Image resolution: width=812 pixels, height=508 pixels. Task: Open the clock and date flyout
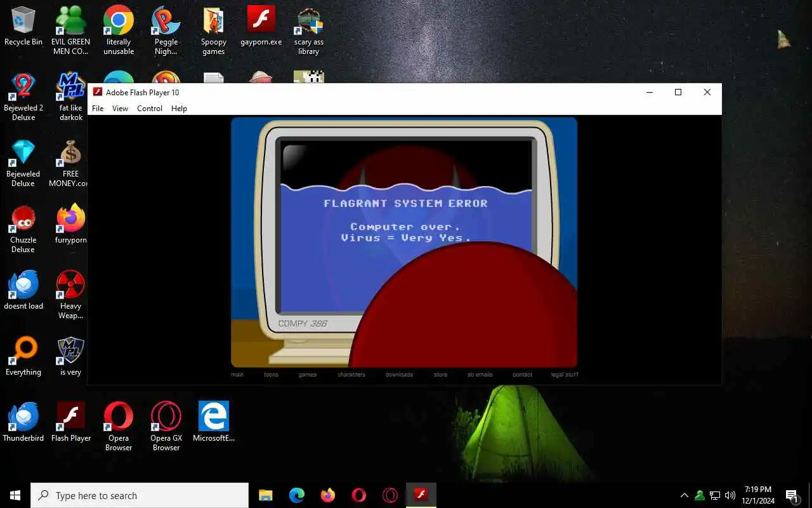[x=758, y=495]
